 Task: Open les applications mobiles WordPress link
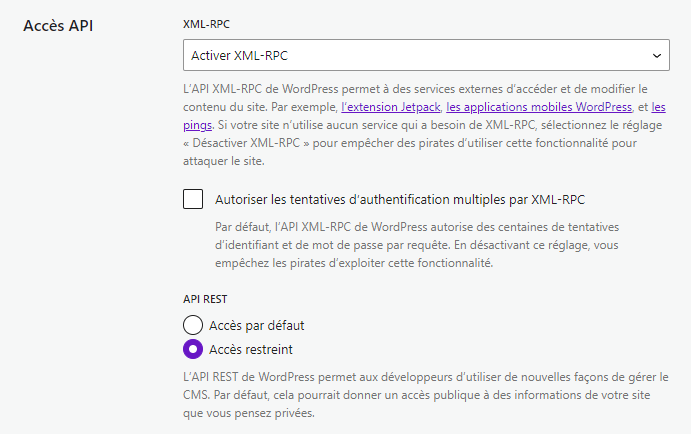[539, 107]
